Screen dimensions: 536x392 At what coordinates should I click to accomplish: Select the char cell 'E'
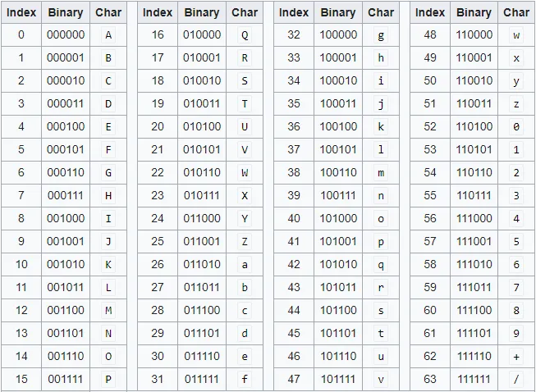108,126
